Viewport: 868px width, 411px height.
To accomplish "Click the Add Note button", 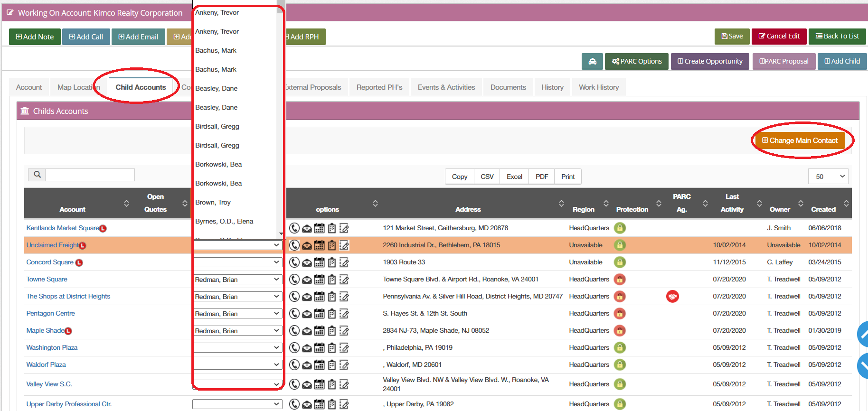I will click(x=35, y=37).
